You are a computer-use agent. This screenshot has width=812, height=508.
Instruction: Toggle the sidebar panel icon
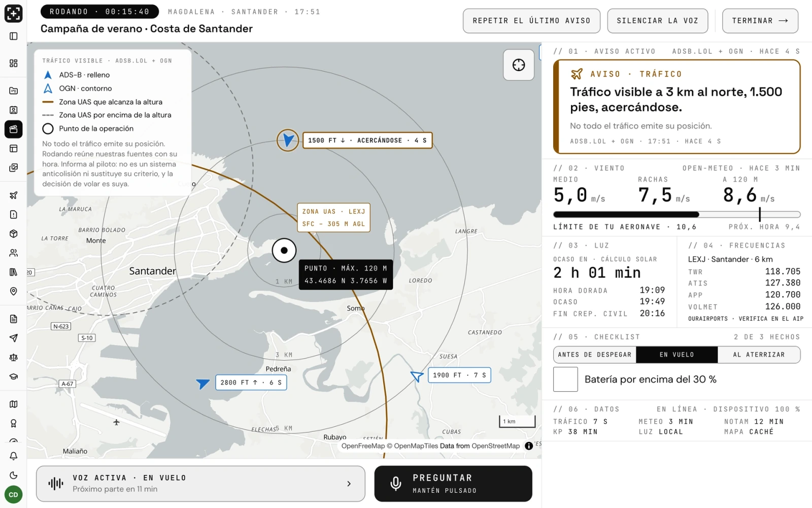click(13, 36)
